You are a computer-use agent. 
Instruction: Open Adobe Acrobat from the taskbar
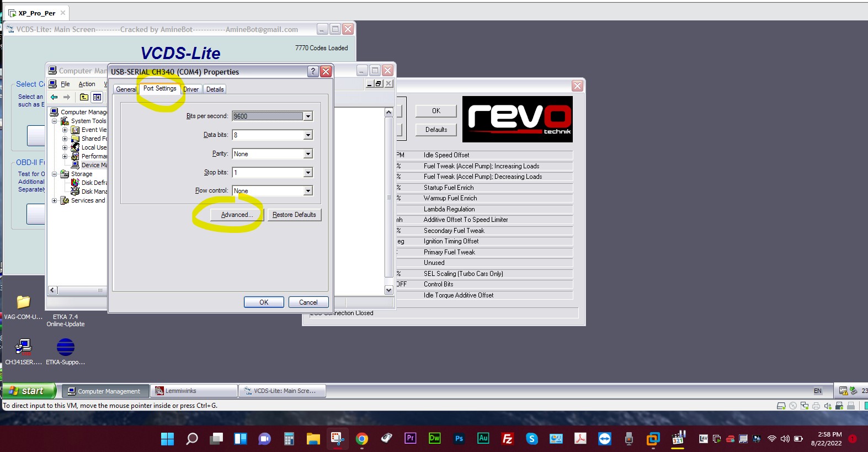pyautogui.click(x=581, y=439)
